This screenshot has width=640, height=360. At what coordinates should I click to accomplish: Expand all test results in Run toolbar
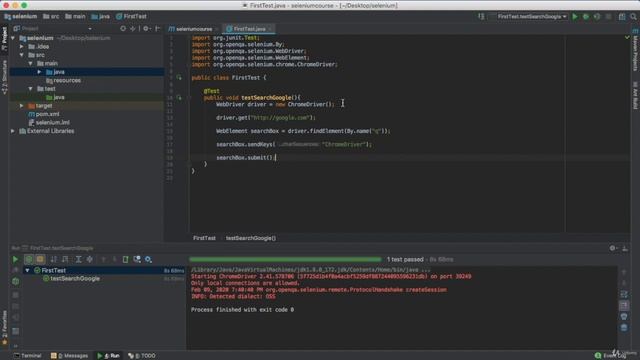(78, 259)
